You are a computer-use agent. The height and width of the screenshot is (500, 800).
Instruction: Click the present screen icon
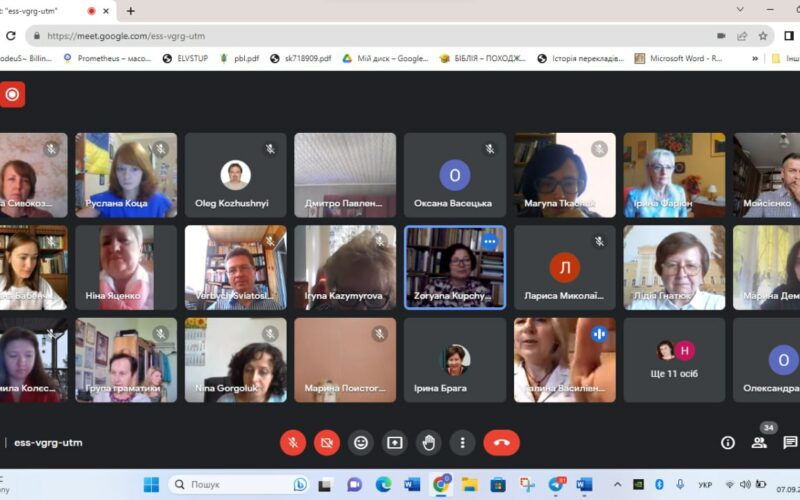395,442
